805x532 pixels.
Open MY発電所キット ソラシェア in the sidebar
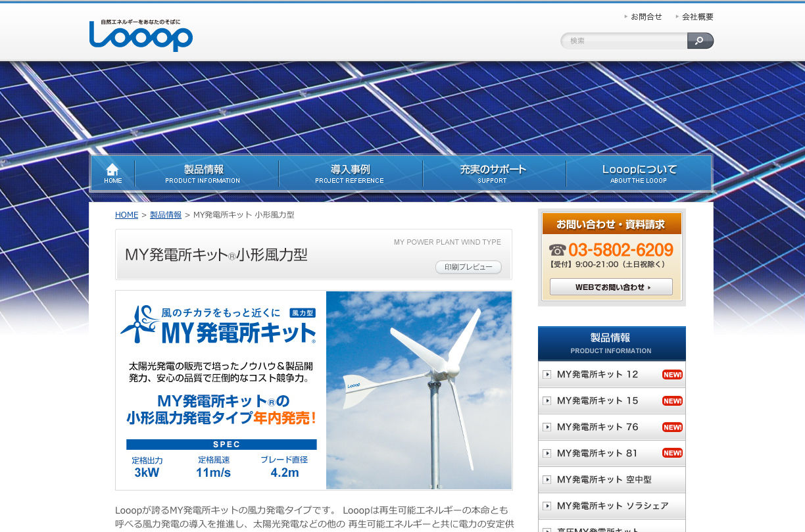(612, 506)
